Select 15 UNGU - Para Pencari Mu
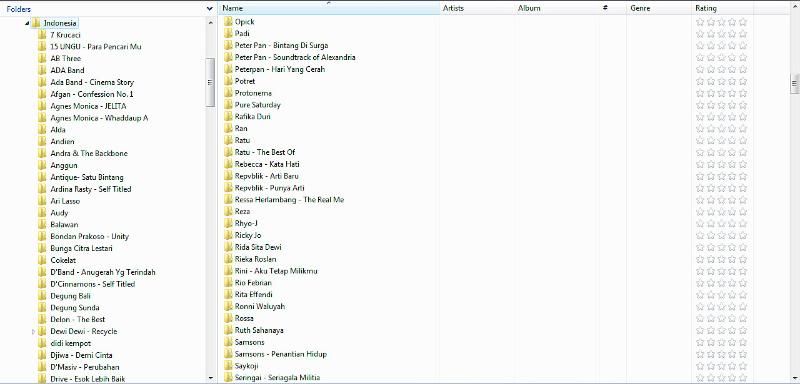The image size is (800, 384). pos(96,47)
